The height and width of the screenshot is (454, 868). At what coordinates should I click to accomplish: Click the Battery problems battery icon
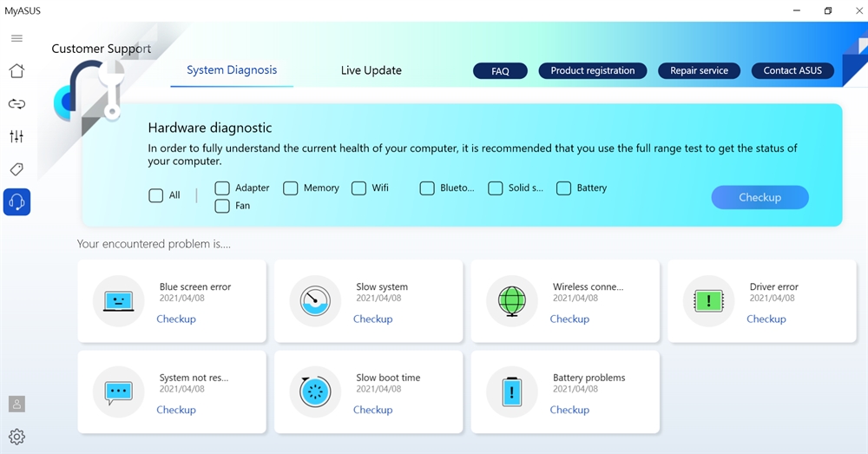point(511,392)
